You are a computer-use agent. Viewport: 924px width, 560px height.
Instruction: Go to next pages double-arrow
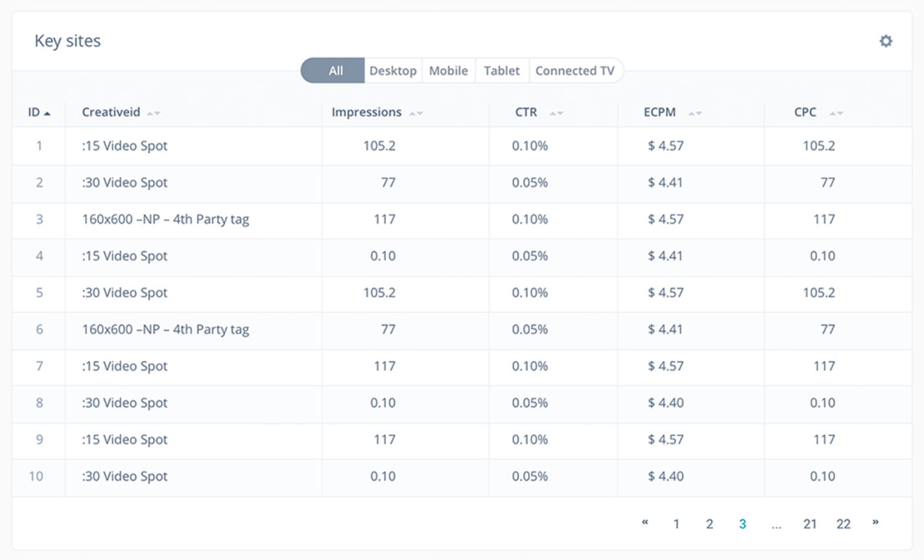875,522
